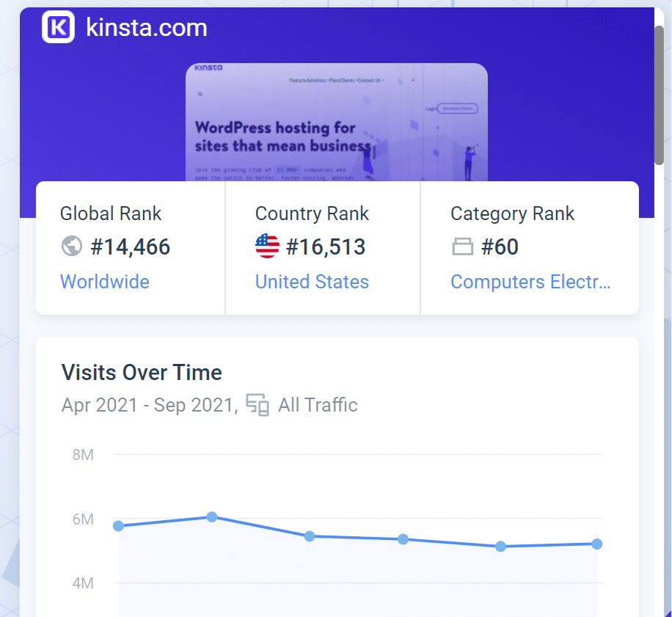Click the last data point on the traffic line
Image resolution: width=672 pixels, height=617 pixels.
(x=596, y=544)
